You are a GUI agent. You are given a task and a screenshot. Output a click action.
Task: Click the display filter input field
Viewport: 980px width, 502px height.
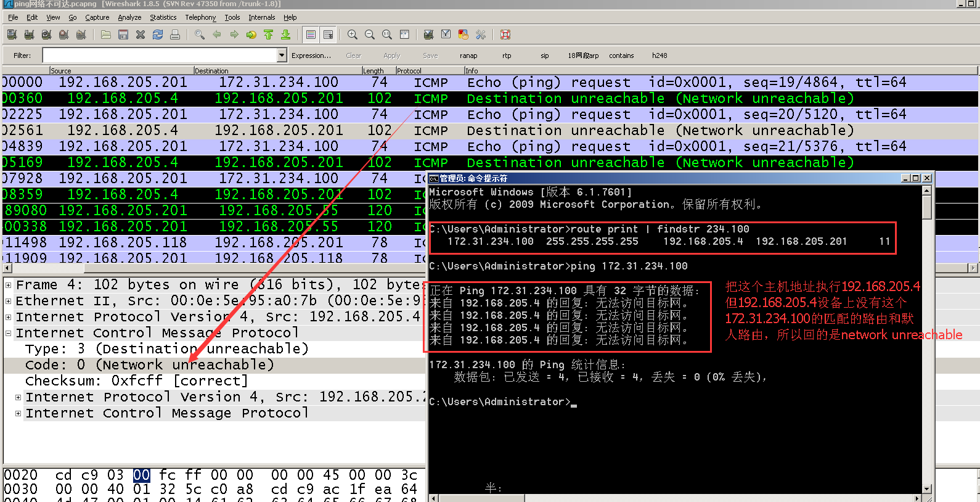[160, 56]
